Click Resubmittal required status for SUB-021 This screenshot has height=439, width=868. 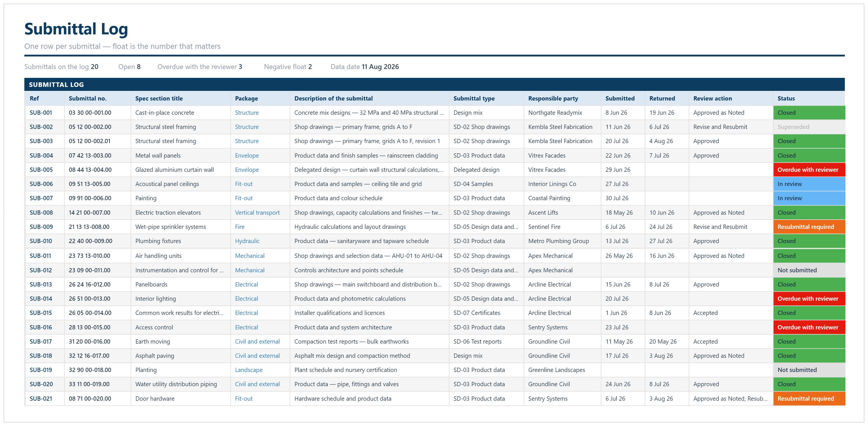(809, 398)
